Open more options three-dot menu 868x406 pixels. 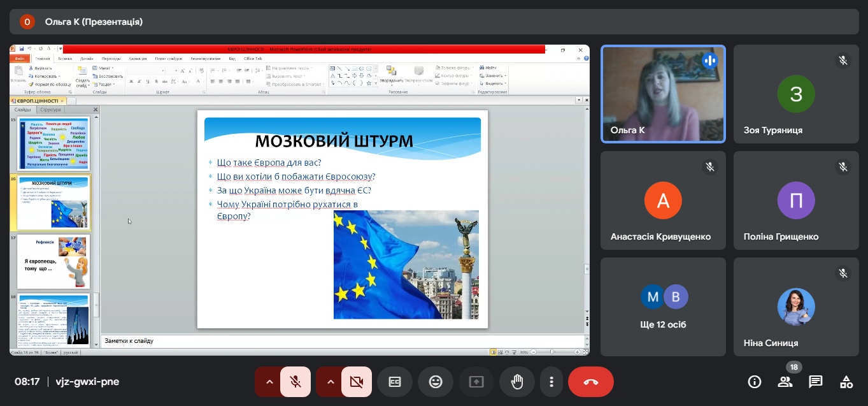click(x=551, y=382)
